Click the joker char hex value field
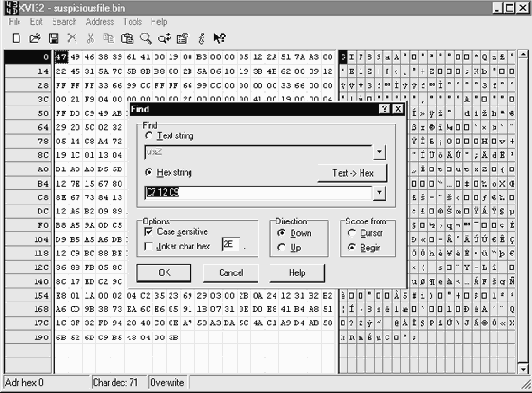The height and width of the screenshot is (393, 532). (231, 244)
